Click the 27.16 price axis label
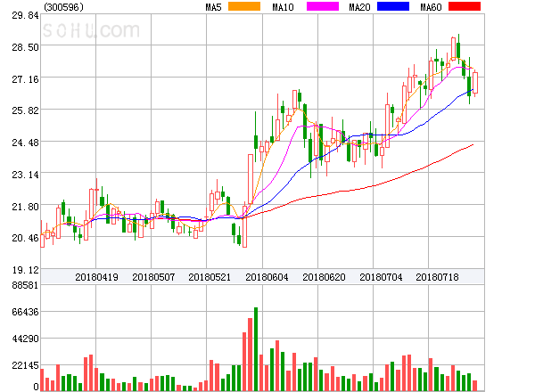 pyautogui.click(x=25, y=80)
